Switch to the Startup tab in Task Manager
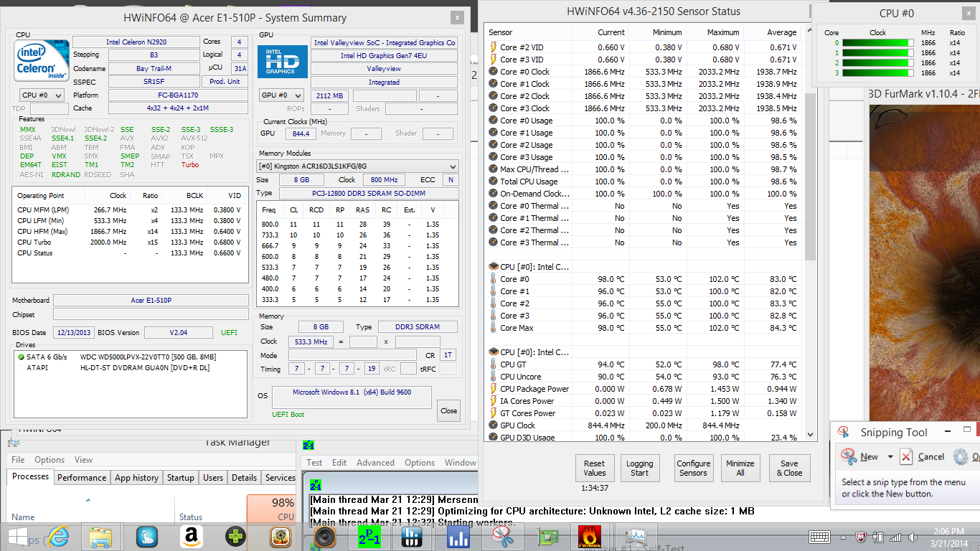The width and height of the screenshot is (980, 551). click(x=180, y=478)
